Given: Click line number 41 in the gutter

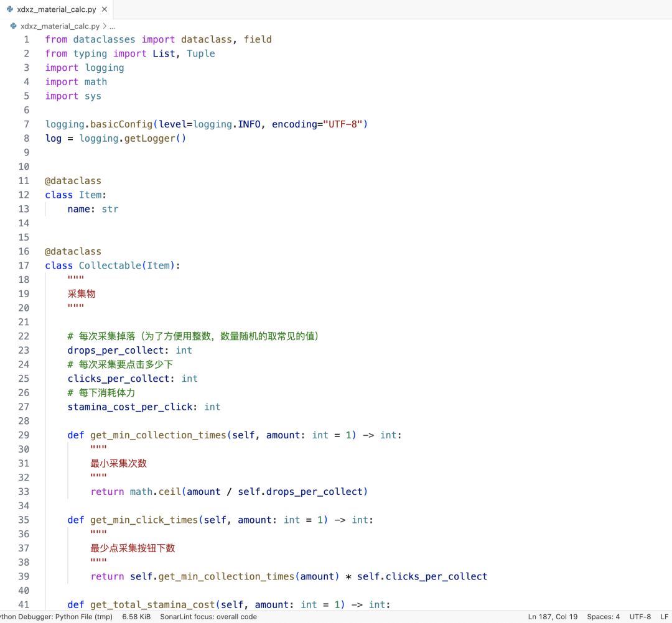Looking at the screenshot, I should (24, 604).
